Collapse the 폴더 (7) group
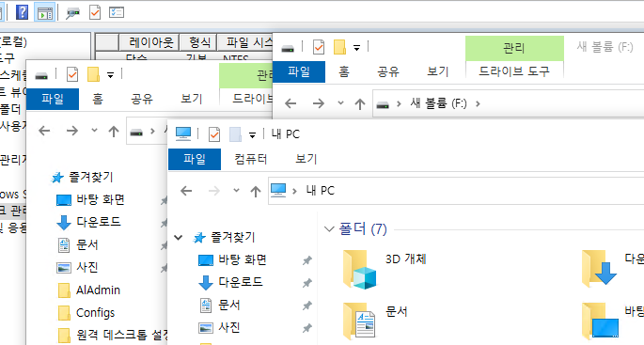 click(329, 229)
